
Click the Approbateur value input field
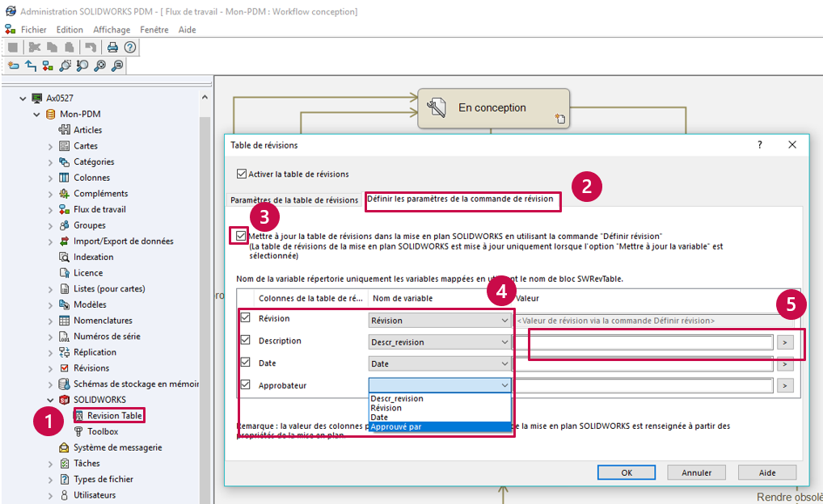(x=644, y=385)
